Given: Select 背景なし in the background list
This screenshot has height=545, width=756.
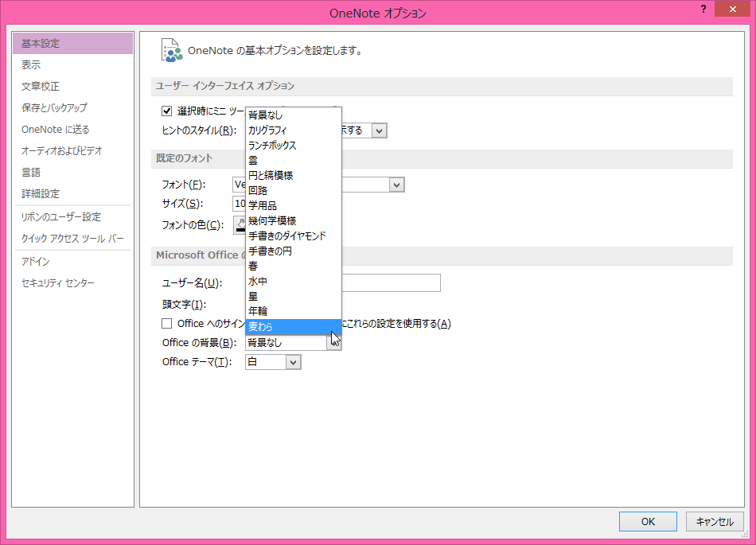Looking at the screenshot, I should 294,115.
